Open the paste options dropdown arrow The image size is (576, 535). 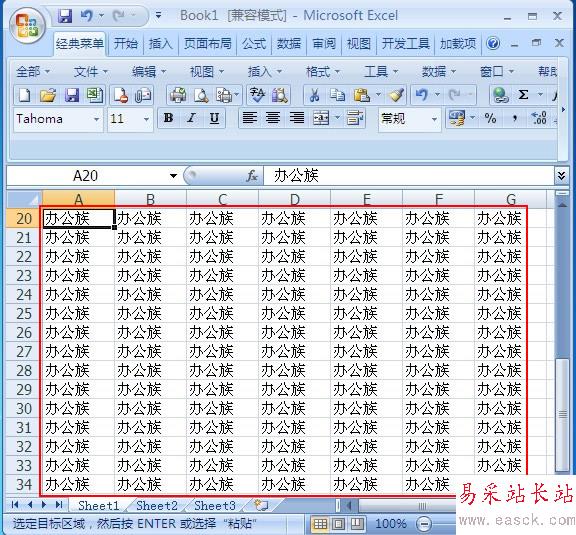point(378,95)
